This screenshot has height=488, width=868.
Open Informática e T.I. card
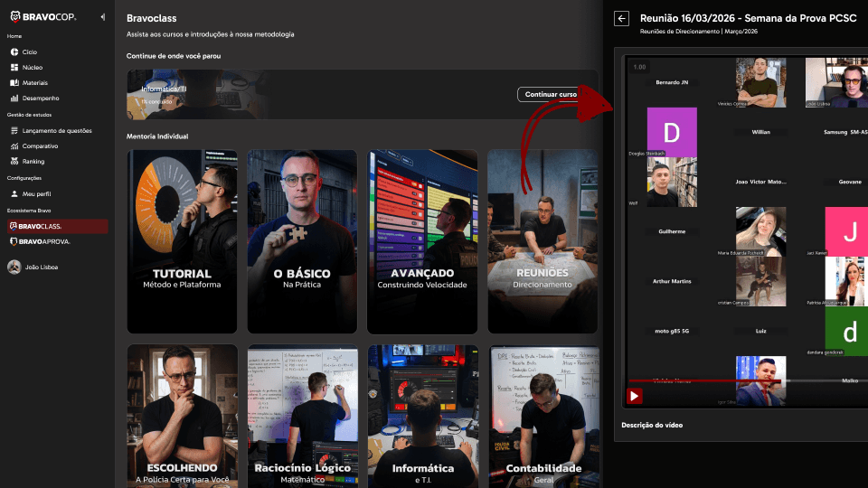point(422,417)
